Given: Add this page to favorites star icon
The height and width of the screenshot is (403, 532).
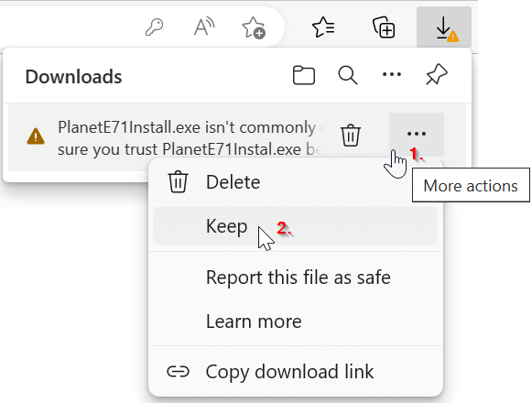Looking at the screenshot, I should (x=254, y=27).
